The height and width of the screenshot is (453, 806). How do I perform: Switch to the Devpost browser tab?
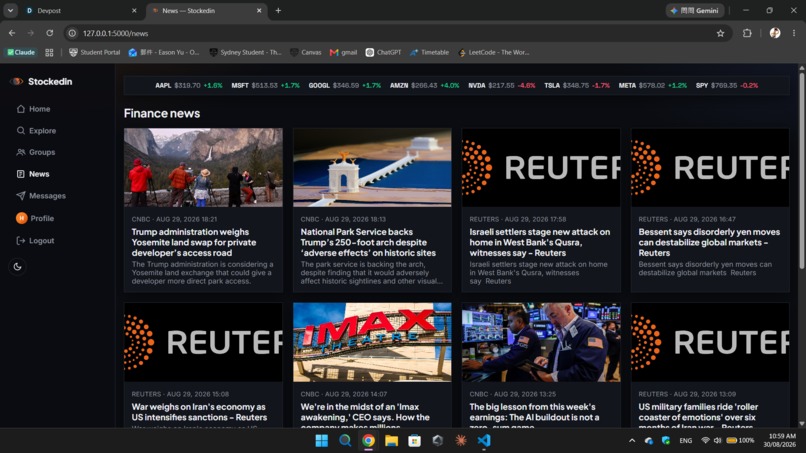pyautogui.click(x=80, y=10)
